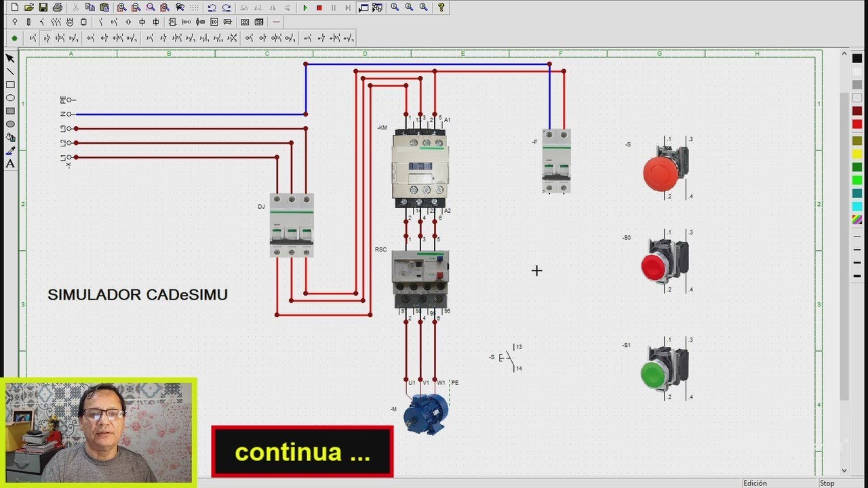This screenshot has height=488, width=868.
Task: Open a file using the folder icon
Action: (29, 7)
